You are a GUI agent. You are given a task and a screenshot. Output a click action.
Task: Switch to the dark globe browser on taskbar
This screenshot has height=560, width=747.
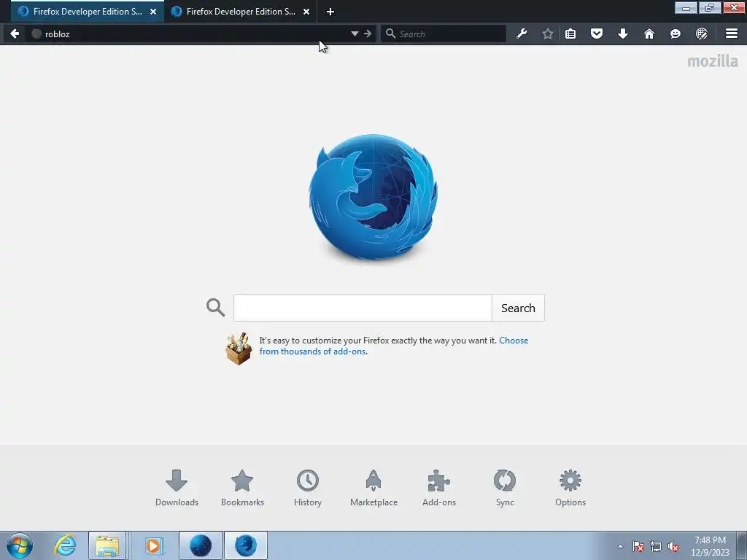pos(200,545)
